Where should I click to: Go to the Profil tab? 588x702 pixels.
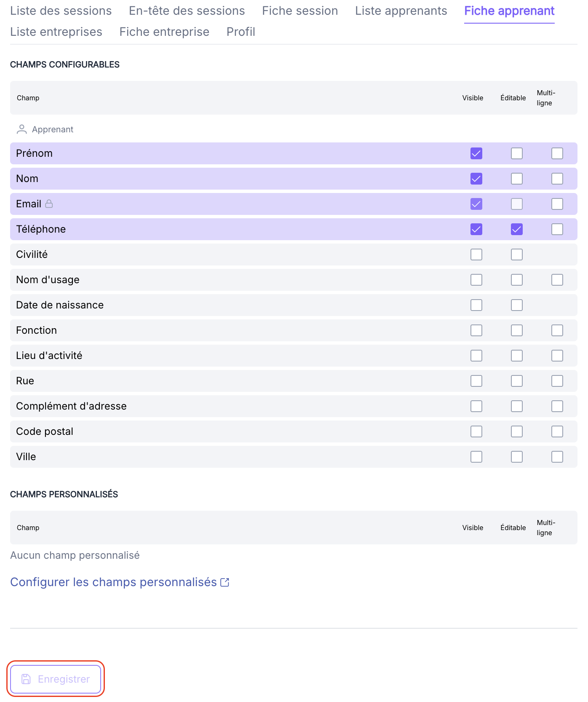point(241,32)
